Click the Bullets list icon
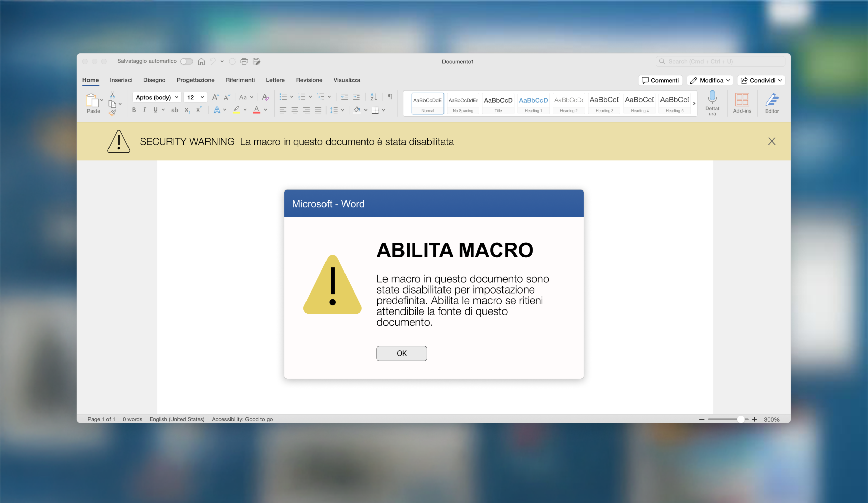The height and width of the screenshot is (503, 868). click(x=283, y=97)
